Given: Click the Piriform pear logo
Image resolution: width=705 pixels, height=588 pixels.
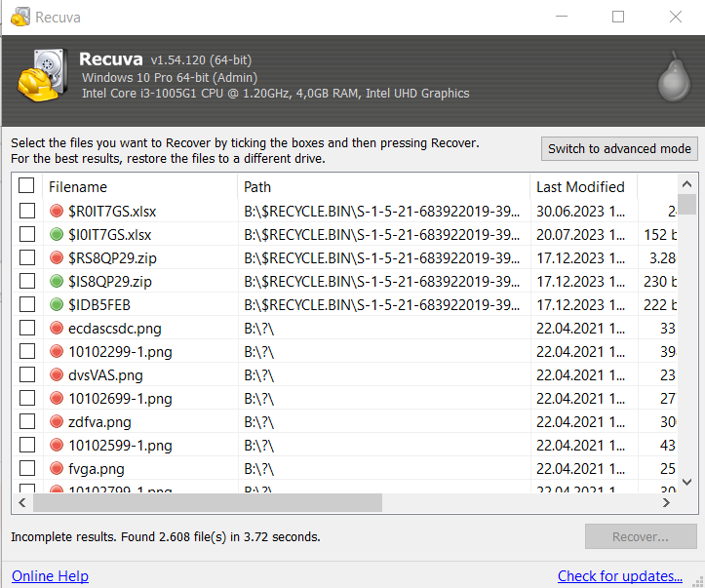Looking at the screenshot, I should [x=674, y=76].
